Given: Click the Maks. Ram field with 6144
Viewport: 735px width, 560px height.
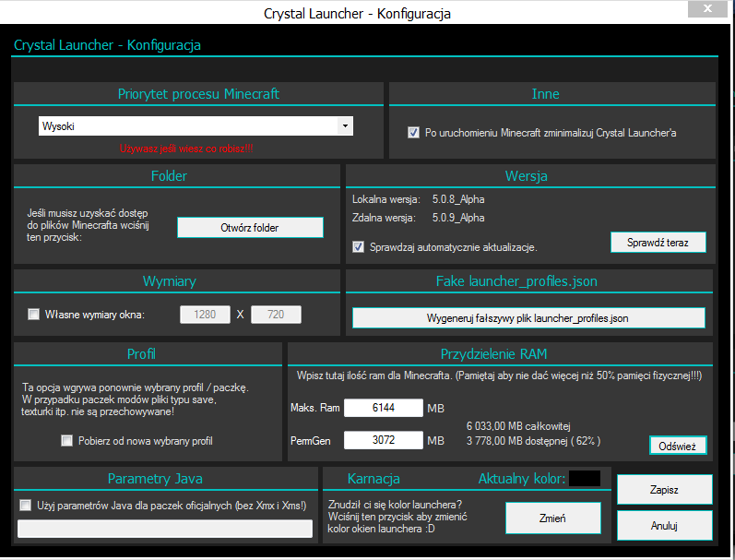Looking at the screenshot, I should pos(384,408).
